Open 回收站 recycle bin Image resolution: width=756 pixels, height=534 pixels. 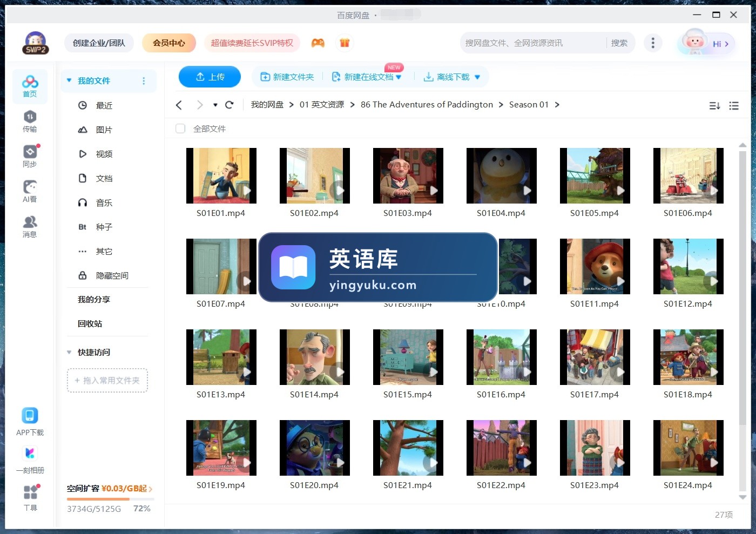pos(90,323)
